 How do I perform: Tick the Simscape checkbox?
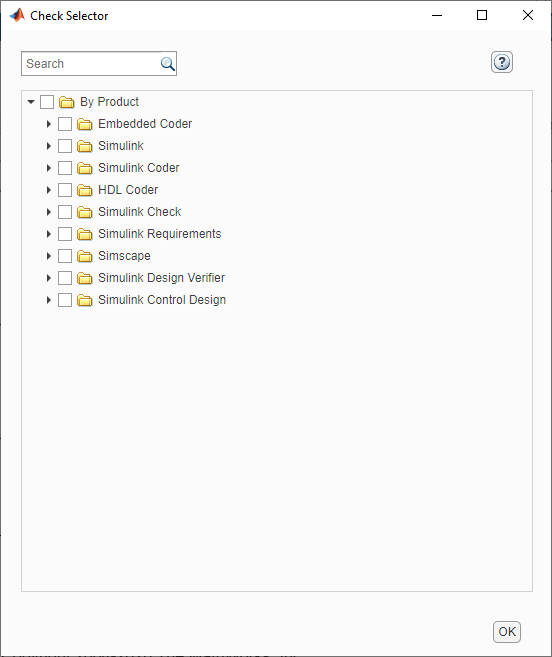(65, 256)
